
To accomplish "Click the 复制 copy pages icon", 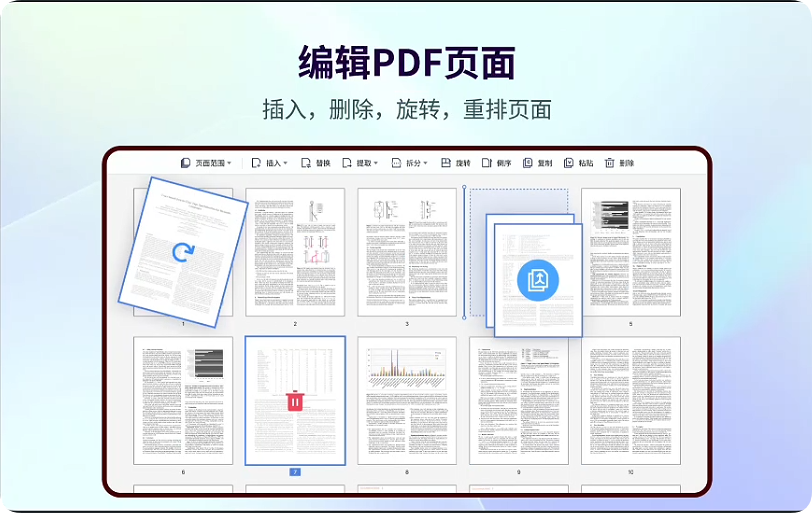I will pos(528,163).
